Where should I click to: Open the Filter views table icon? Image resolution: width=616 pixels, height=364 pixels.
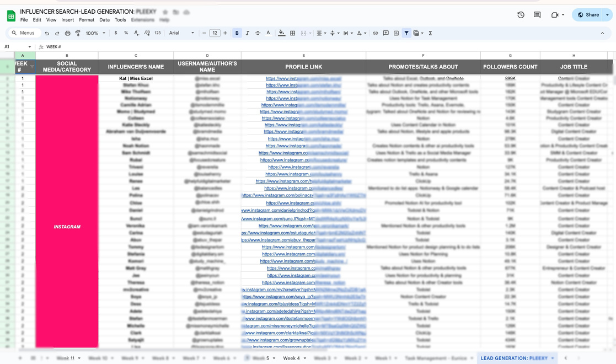click(x=416, y=34)
